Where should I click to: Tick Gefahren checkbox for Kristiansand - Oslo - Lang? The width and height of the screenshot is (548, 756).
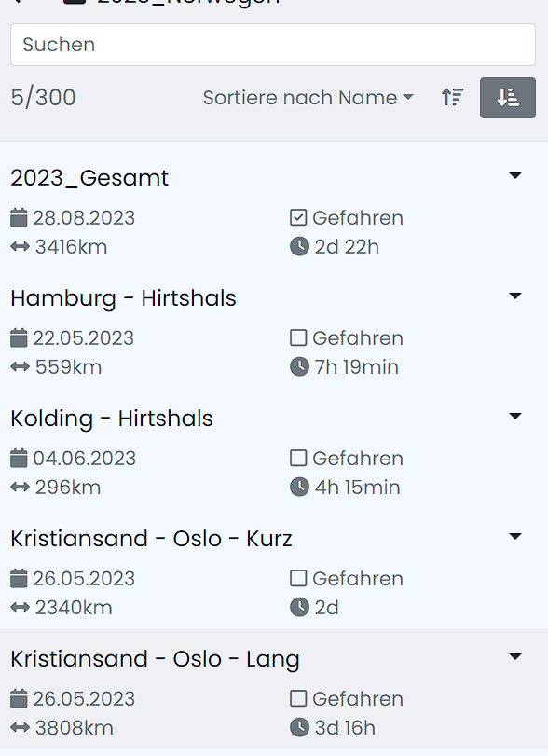(x=298, y=698)
